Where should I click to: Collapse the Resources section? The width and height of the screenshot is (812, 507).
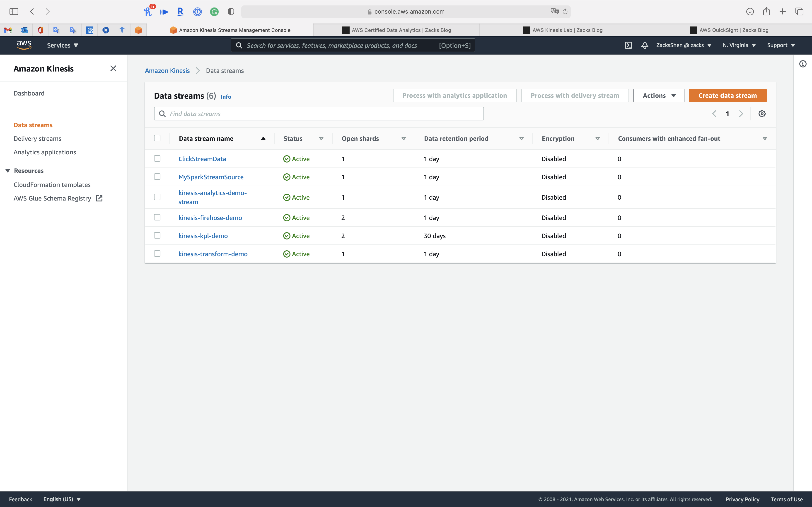(x=8, y=171)
